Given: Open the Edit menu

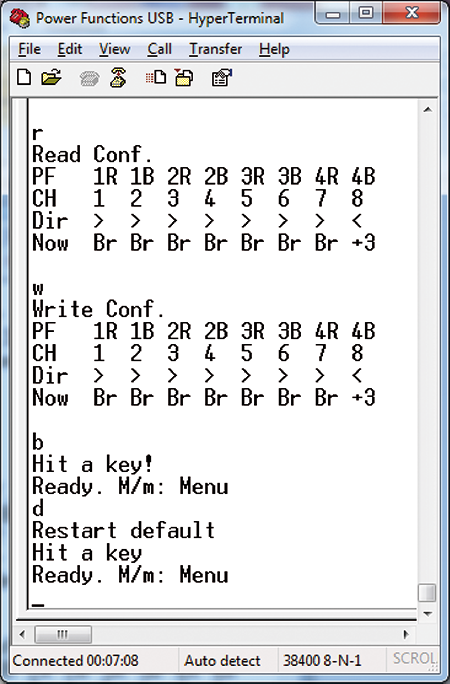Looking at the screenshot, I should [70, 49].
